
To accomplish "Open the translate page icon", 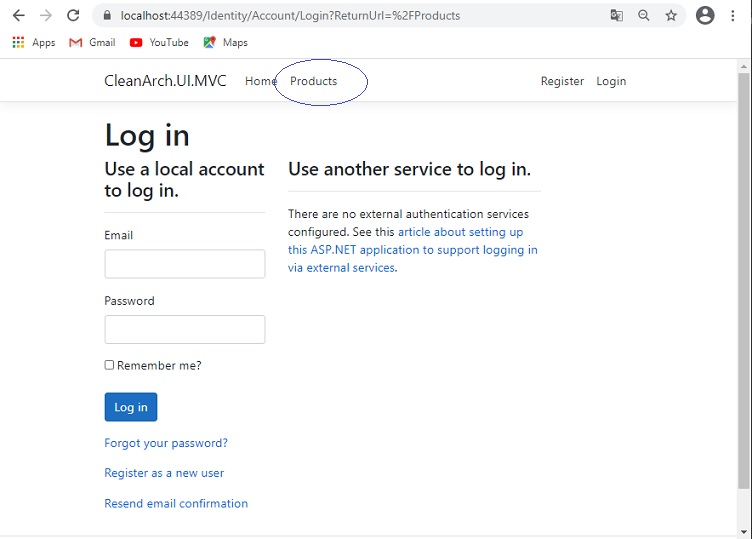I will (x=617, y=15).
